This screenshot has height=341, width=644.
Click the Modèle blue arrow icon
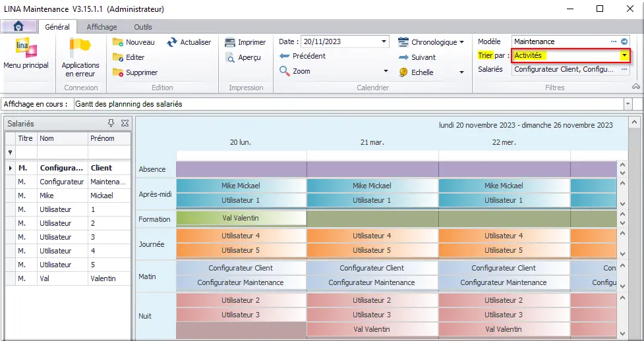point(624,41)
